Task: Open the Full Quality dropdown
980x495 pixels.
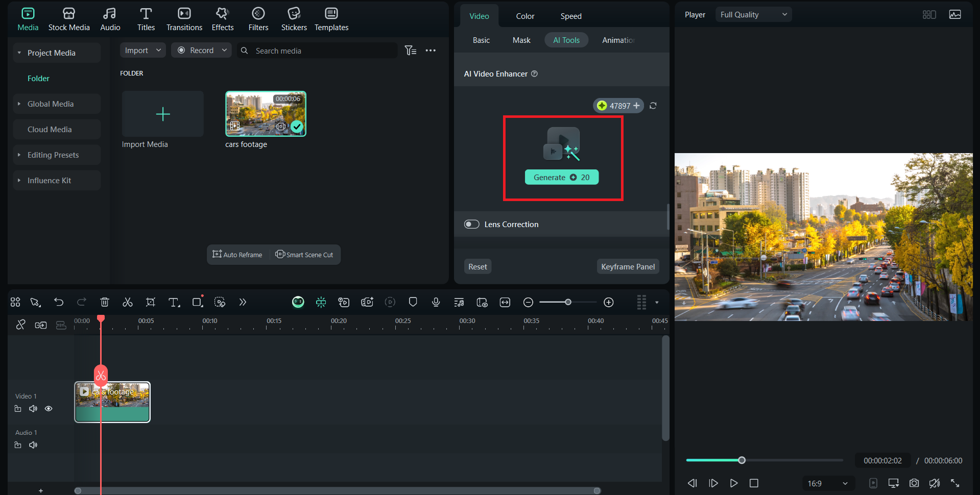Action: pos(753,14)
